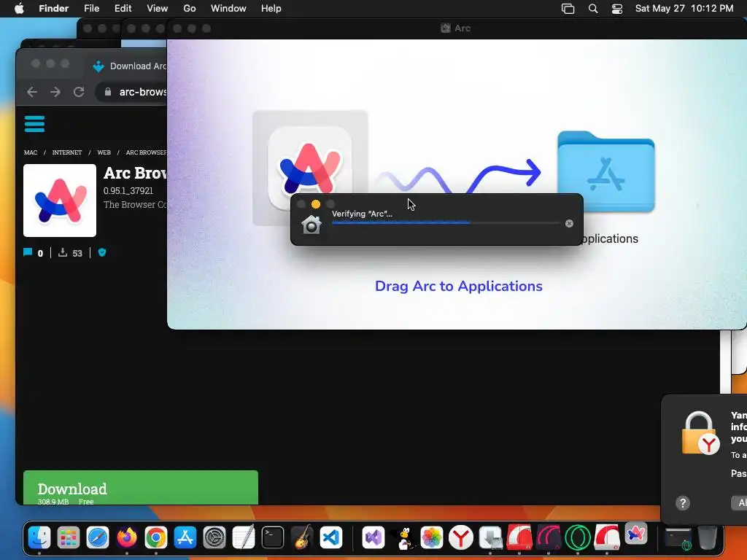Open Stage Manager icon in menu bar
Image resolution: width=747 pixels, height=560 pixels.
(x=568, y=9)
